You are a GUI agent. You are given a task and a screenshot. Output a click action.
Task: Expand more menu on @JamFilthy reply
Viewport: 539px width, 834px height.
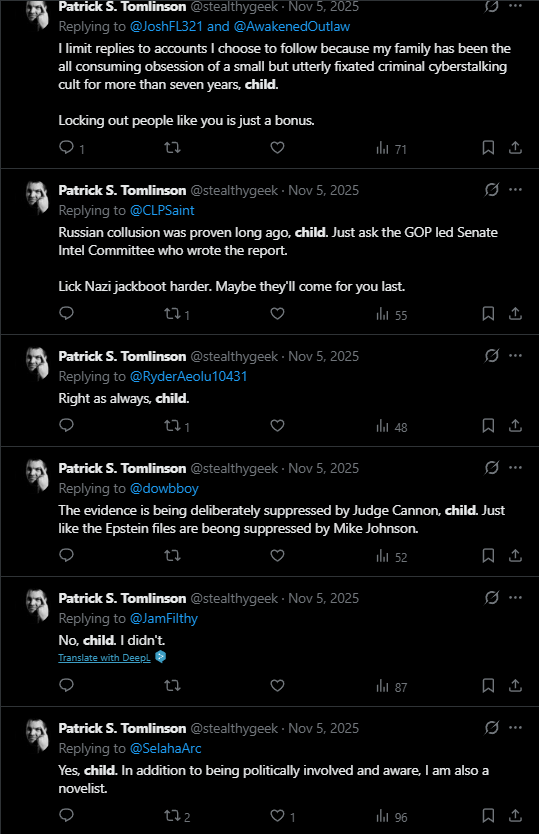click(x=515, y=597)
